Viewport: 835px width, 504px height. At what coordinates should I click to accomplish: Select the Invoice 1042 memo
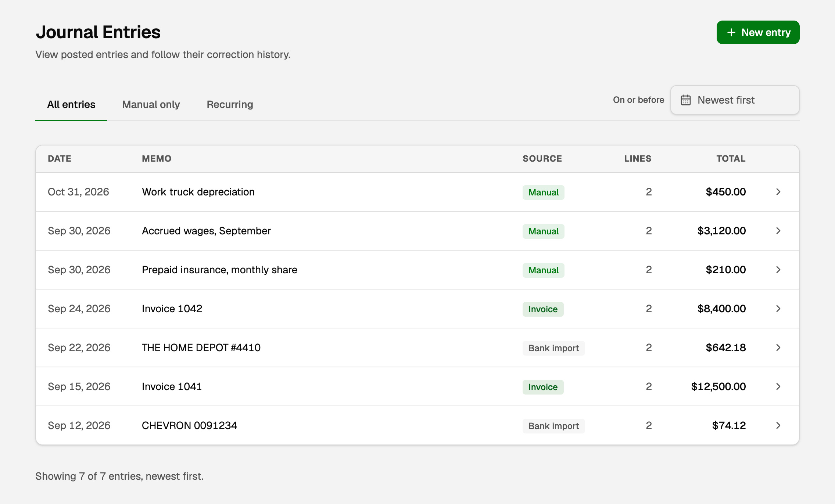click(172, 309)
